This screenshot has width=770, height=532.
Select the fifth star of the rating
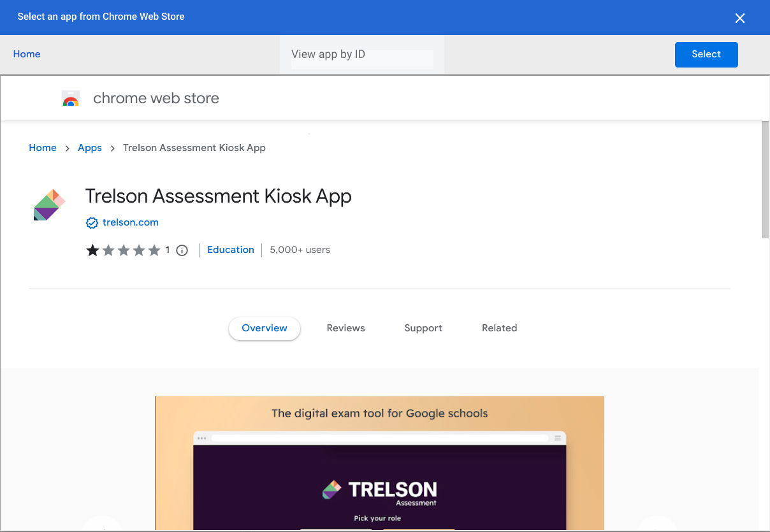coord(154,250)
